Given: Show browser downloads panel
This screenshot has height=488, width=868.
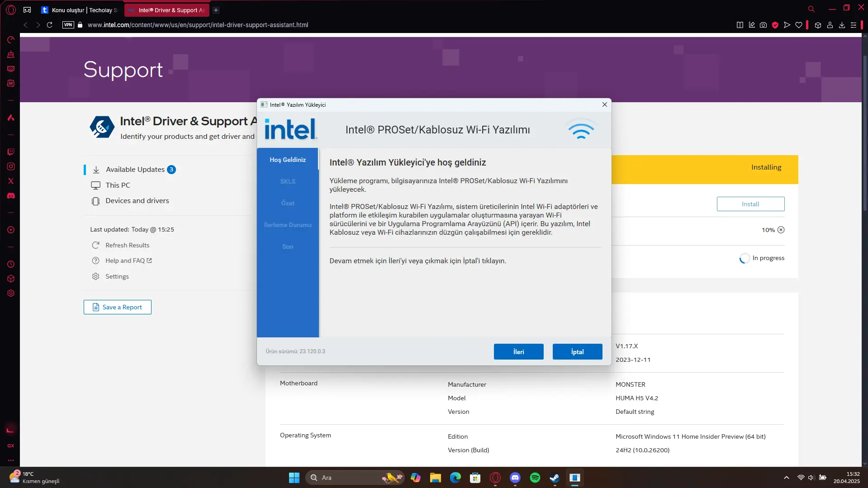Looking at the screenshot, I should click(842, 25).
